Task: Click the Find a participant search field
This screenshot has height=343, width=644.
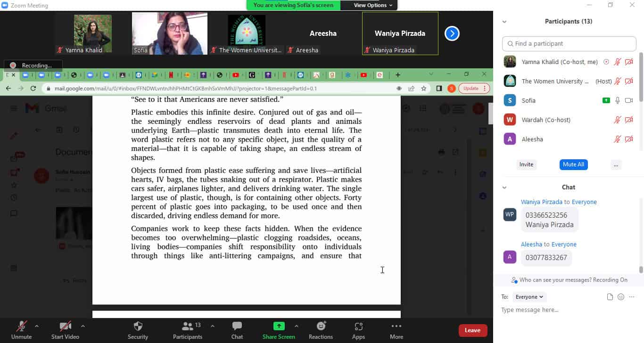Action: 569,44
